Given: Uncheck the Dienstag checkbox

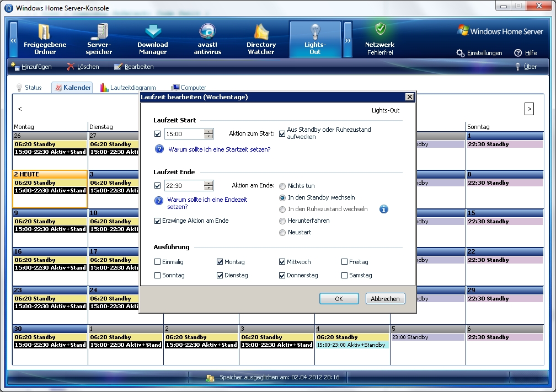Looking at the screenshot, I should pos(220,276).
